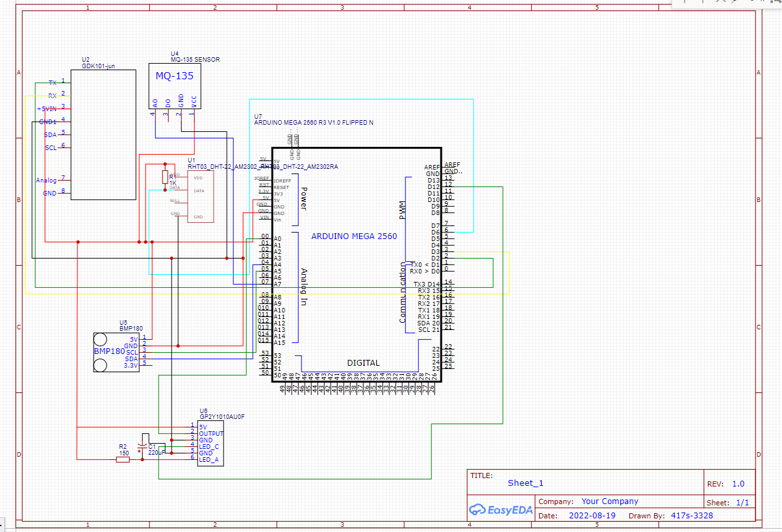Click the 'SDA 20' pin label
Image resolution: width=782 pixels, height=532 pixels.
(429, 323)
